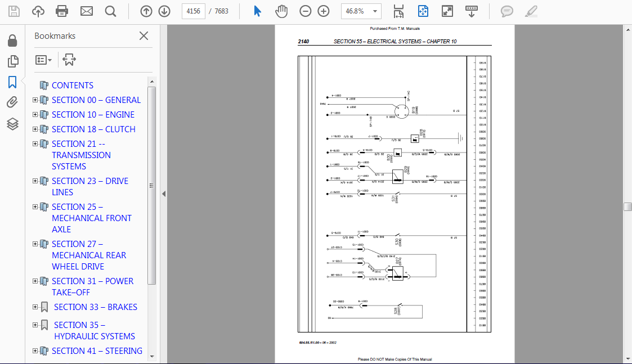Expand SECTION 10 – ENGINE bookmark
The width and height of the screenshot is (632, 364).
click(x=35, y=114)
